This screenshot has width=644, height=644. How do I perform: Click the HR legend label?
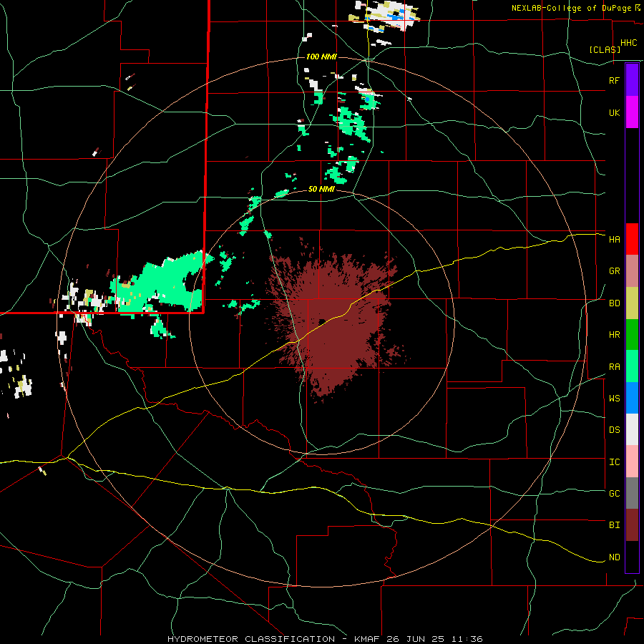point(614,335)
